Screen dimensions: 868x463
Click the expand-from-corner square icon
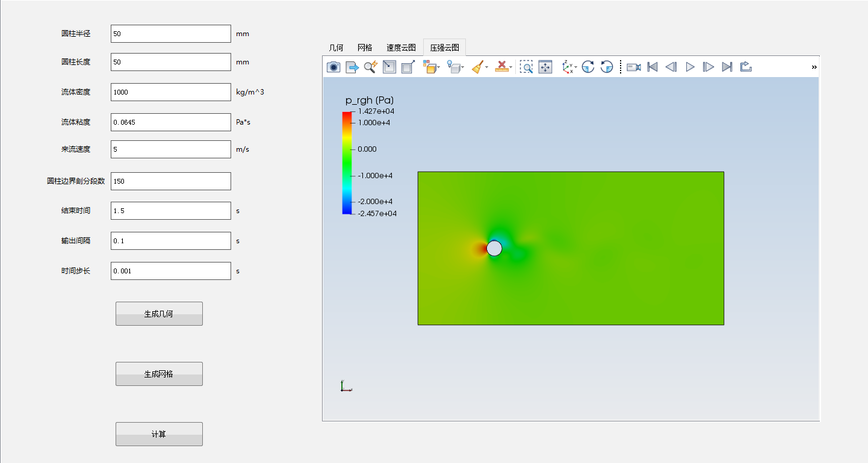tap(408, 67)
